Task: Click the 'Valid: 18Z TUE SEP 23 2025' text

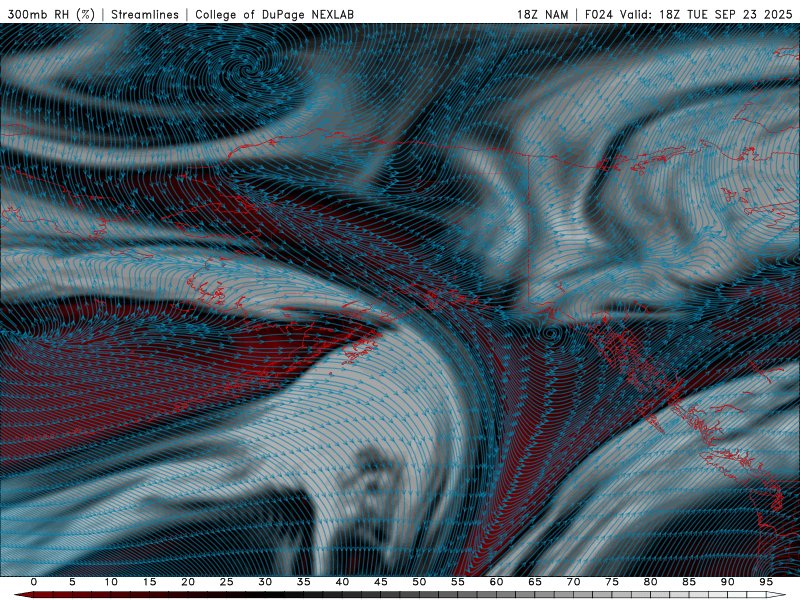Action: point(706,14)
